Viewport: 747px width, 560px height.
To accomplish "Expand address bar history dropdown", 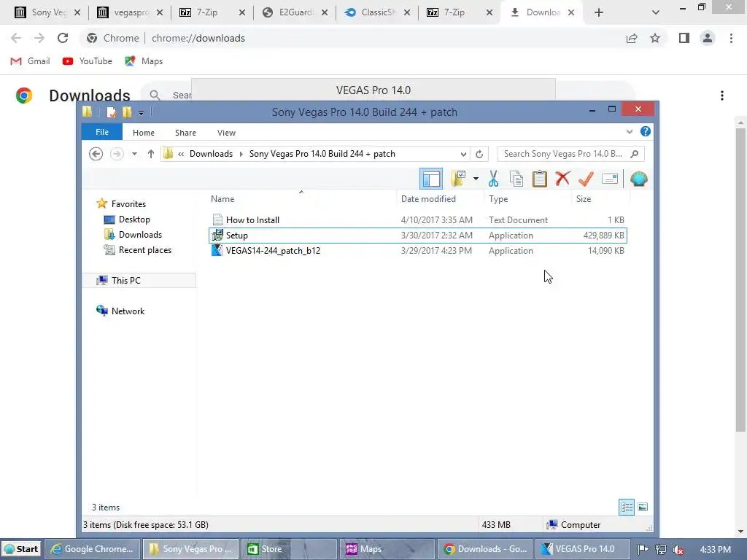I will tap(463, 155).
